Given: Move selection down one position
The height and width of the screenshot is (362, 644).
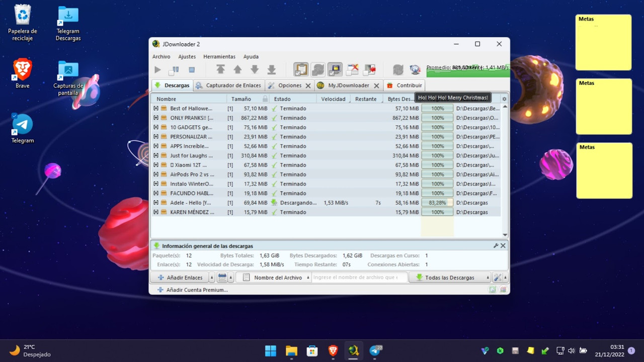Looking at the screenshot, I should (x=255, y=70).
